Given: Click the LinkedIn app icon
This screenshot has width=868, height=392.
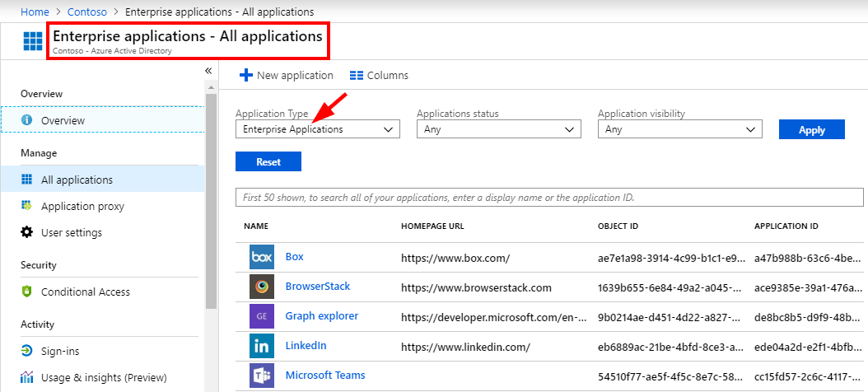Looking at the screenshot, I should click(x=261, y=346).
